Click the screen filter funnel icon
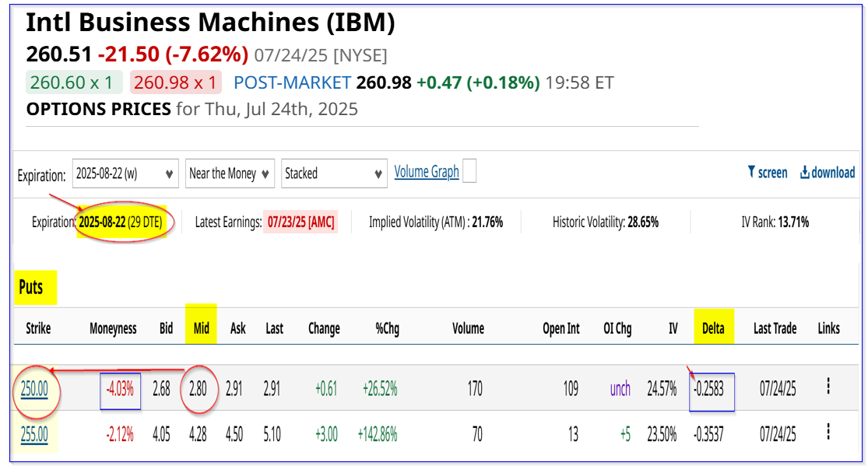 pyautogui.click(x=751, y=172)
